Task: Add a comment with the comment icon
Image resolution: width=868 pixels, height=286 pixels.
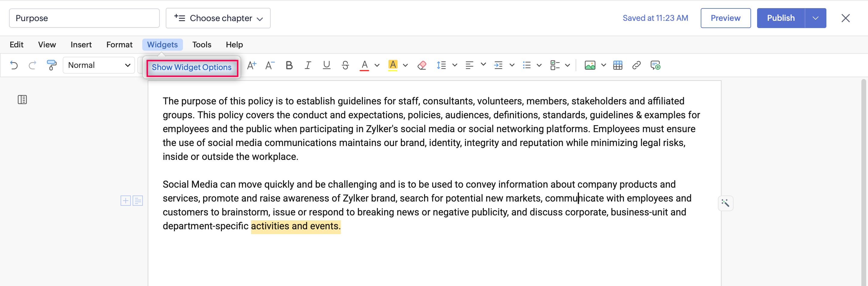Action: 656,65
